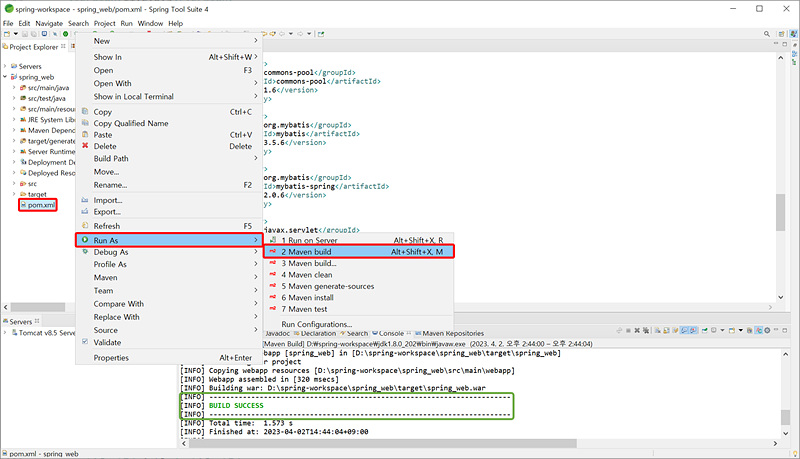This screenshot has width=800, height=459.
Task: Click the Back navigation arrow in the toolbar
Action: [x=282, y=34]
